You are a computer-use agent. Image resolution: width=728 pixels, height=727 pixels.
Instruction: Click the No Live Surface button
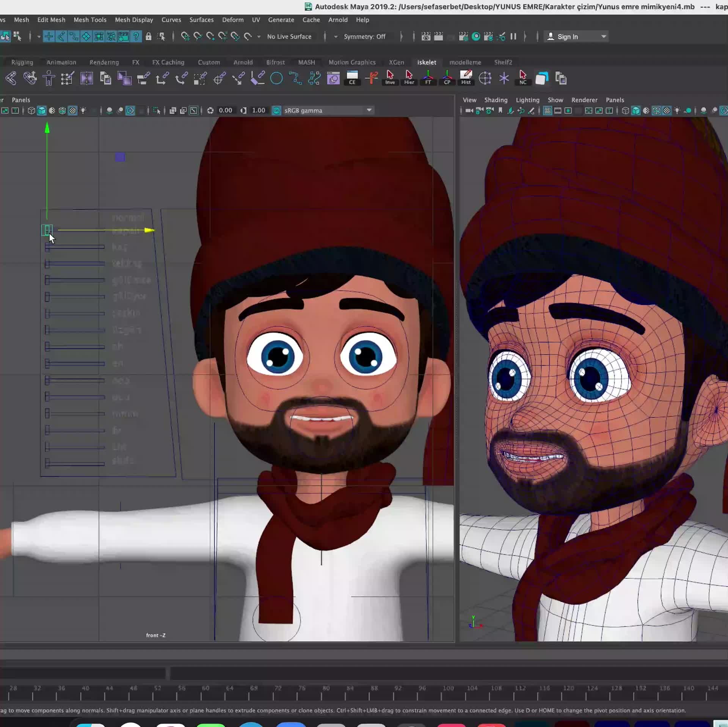click(289, 36)
